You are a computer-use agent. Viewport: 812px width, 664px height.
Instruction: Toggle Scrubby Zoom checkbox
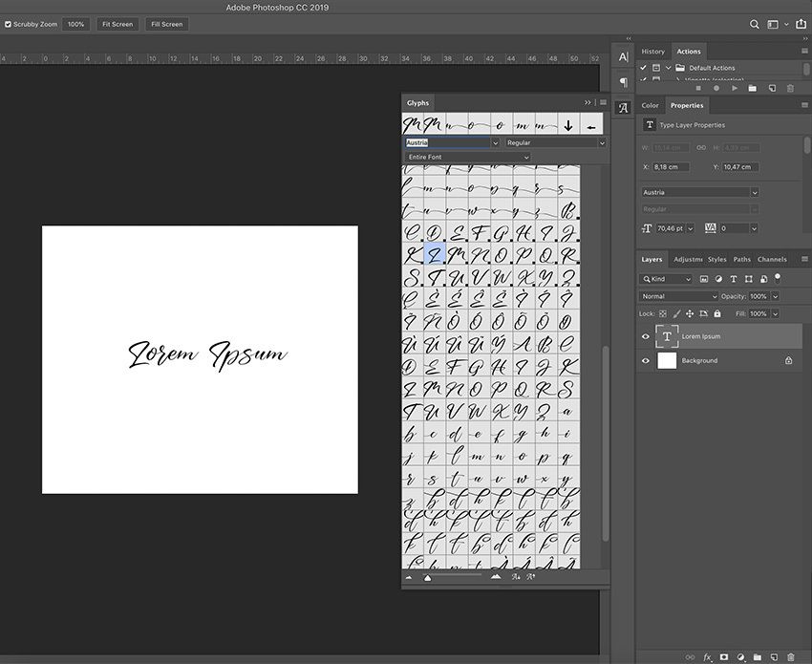tap(8, 24)
